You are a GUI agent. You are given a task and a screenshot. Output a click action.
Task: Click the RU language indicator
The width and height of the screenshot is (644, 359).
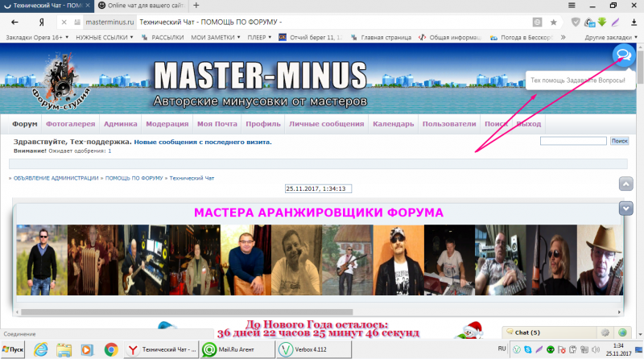coord(502,349)
